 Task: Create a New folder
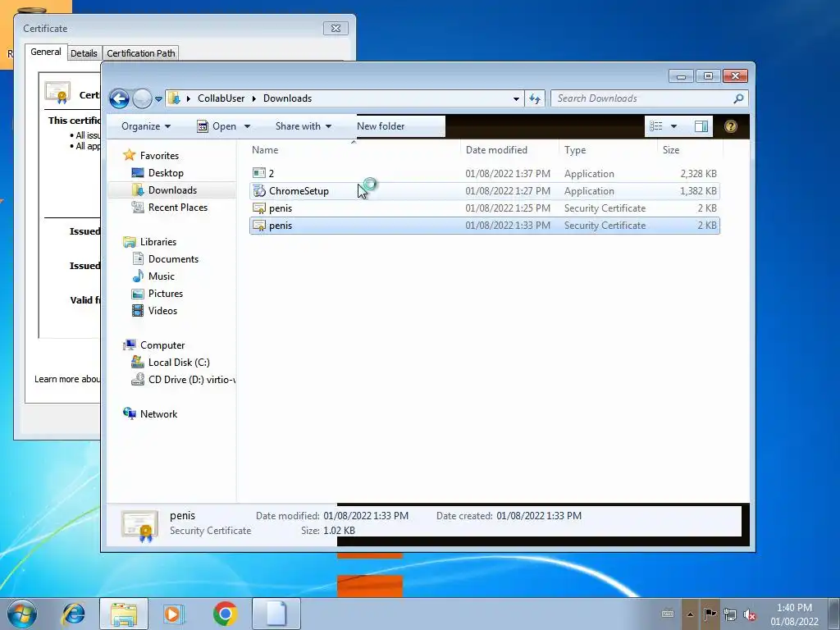coord(381,126)
